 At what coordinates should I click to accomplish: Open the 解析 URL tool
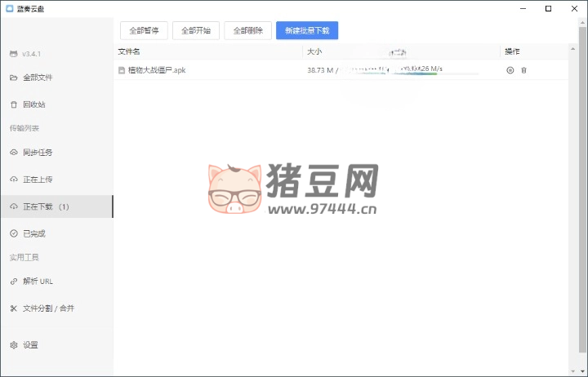click(38, 282)
